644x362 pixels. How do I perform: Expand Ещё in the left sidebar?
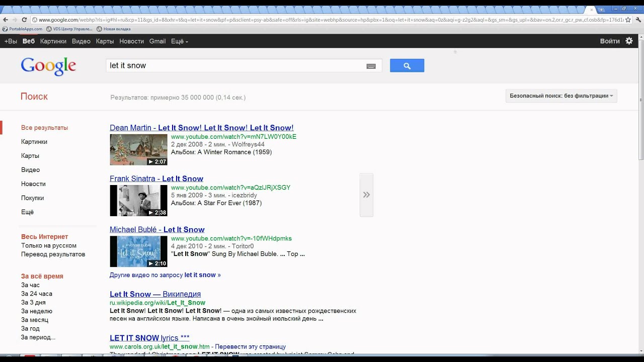tap(27, 212)
